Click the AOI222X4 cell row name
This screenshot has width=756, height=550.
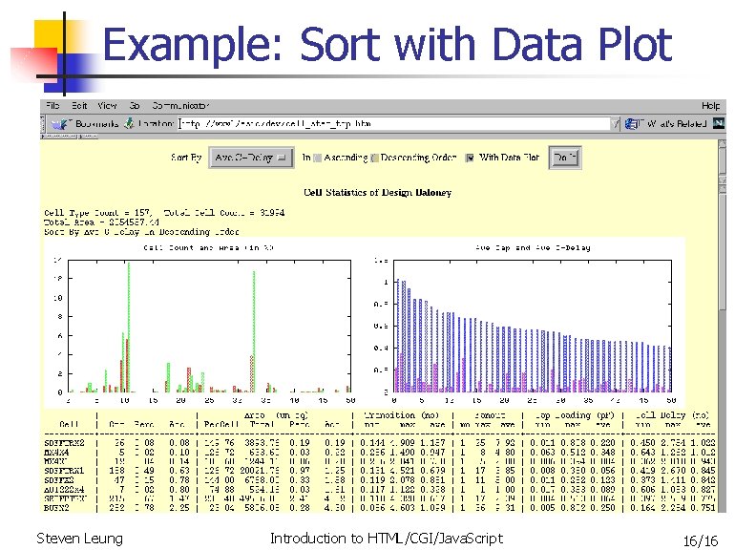pyautogui.click(x=64, y=489)
